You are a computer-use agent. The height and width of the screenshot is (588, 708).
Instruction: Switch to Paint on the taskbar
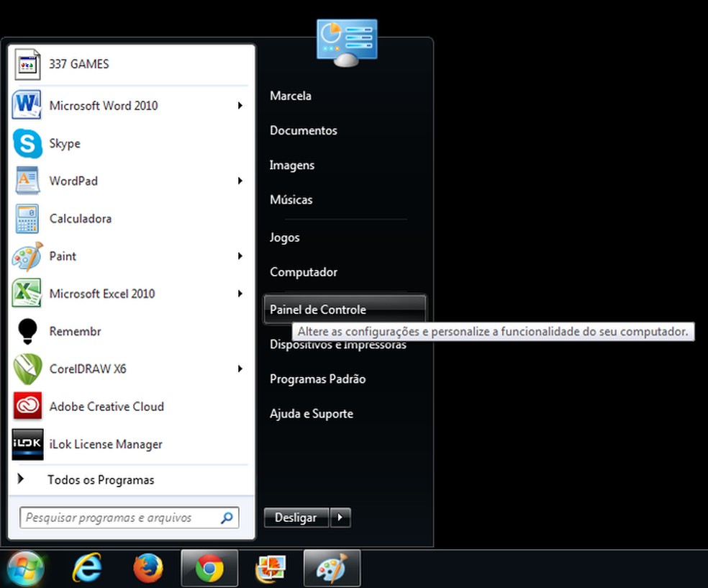[332, 568]
